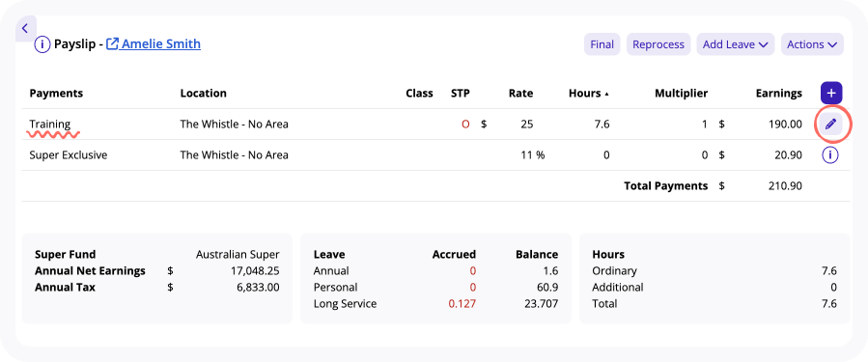The image size is (868, 362).
Task: Open Super Exclusive row info icon
Action: coord(829,155)
